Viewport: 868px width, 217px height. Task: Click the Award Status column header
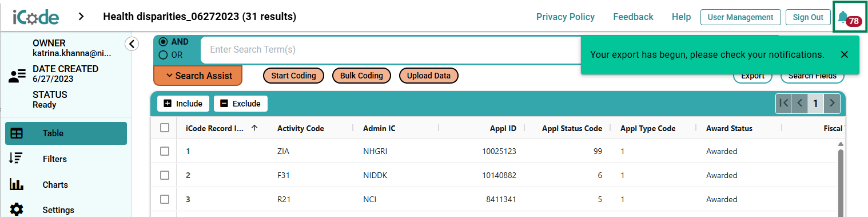point(729,128)
